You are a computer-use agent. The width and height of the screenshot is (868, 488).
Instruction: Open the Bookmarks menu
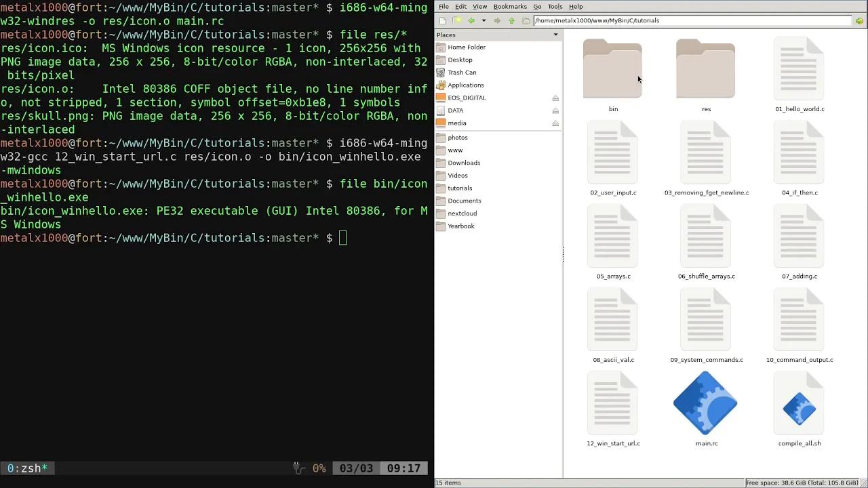[510, 7]
